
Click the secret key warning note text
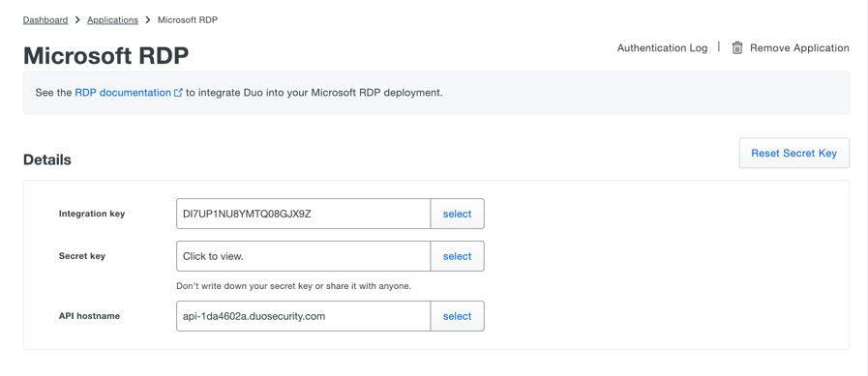(293, 286)
